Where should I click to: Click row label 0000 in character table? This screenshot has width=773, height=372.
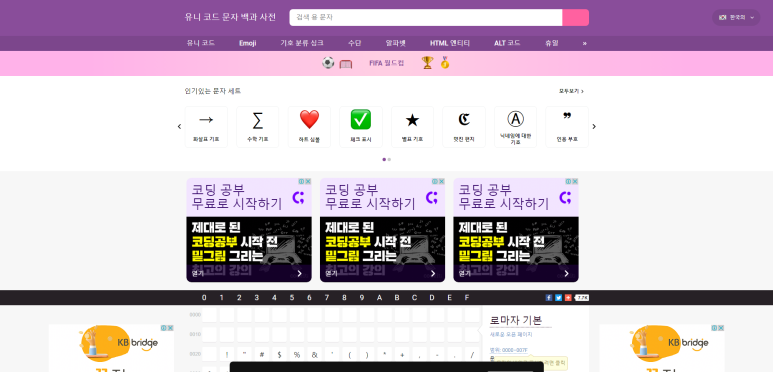pos(195,314)
